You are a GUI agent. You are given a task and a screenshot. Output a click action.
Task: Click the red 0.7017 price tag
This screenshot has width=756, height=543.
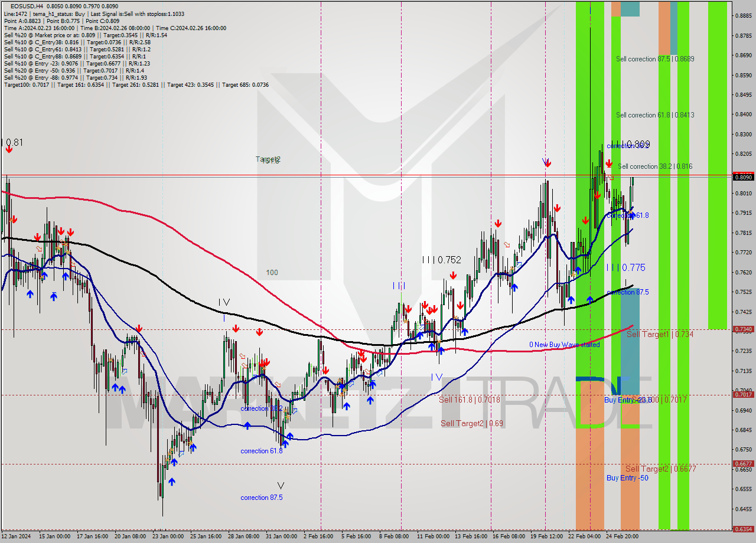[744, 394]
